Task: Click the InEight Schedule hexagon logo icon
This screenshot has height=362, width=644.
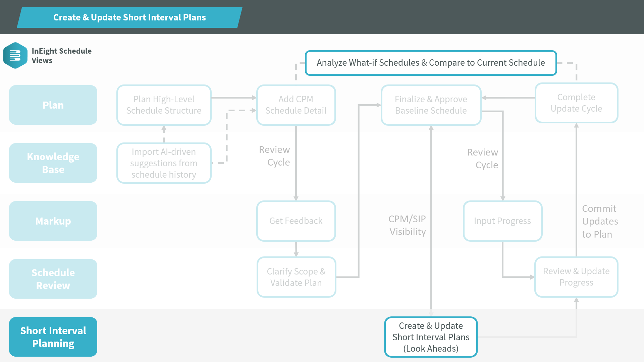Action: [x=15, y=56]
